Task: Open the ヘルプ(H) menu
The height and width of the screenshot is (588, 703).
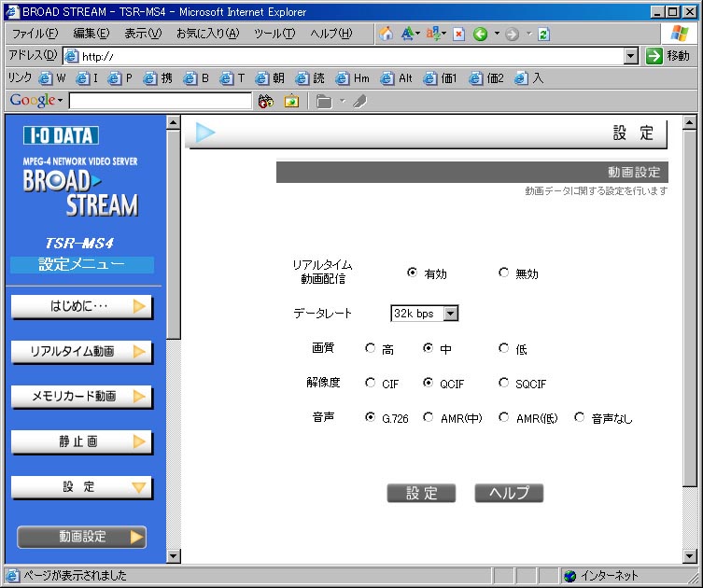Action: click(331, 34)
